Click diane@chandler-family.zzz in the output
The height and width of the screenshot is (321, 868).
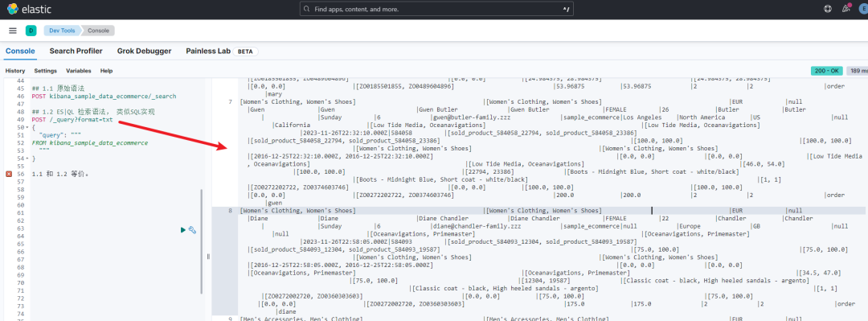point(477,226)
